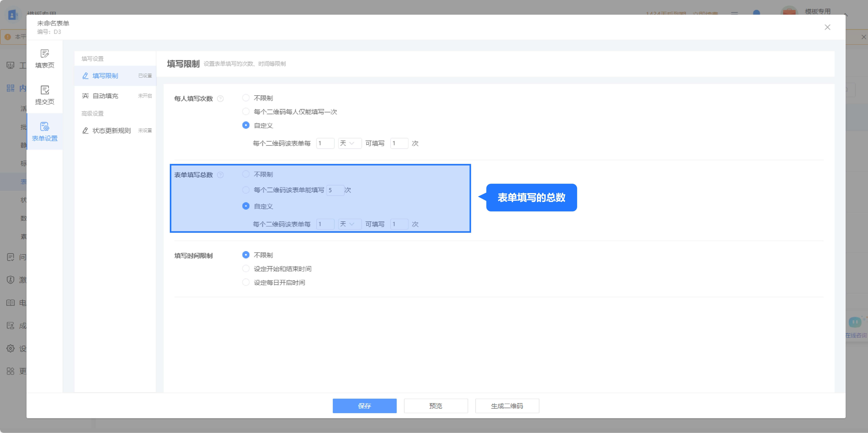This screenshot has width=868, height=433.
Task: Expand 天 unit dropdown under 表单填写总数
Action: point(349,224)
